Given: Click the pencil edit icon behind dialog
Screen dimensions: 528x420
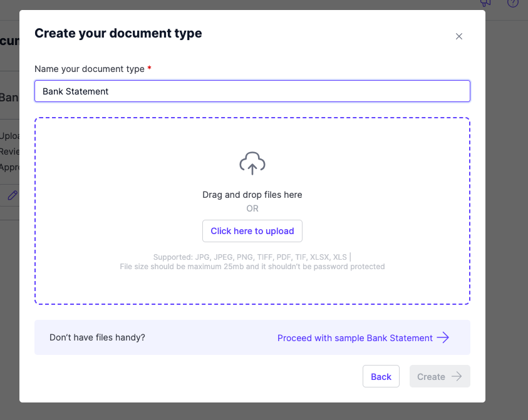Looking at the screenshot, I should point(13,195).
